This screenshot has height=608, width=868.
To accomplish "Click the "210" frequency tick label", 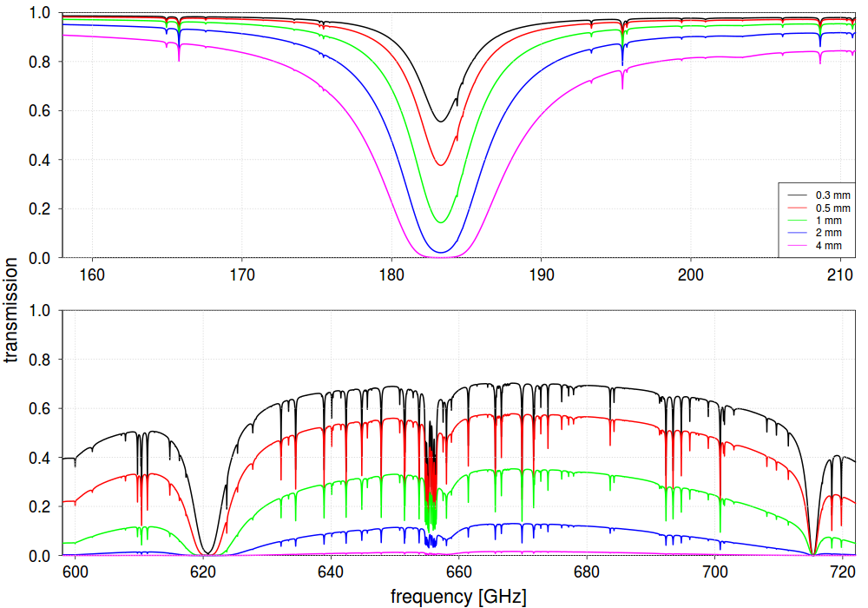I will pos(840,274).
